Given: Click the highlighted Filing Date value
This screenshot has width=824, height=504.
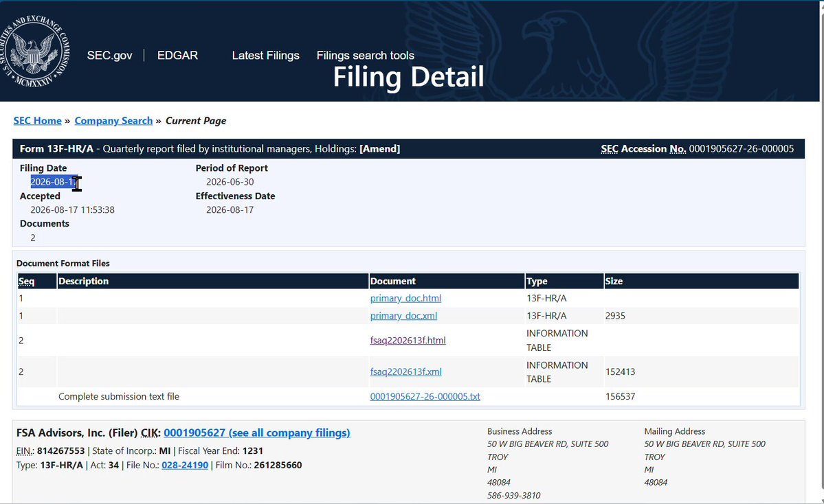Looking at the screenshot, I should (x=54, y=182).
